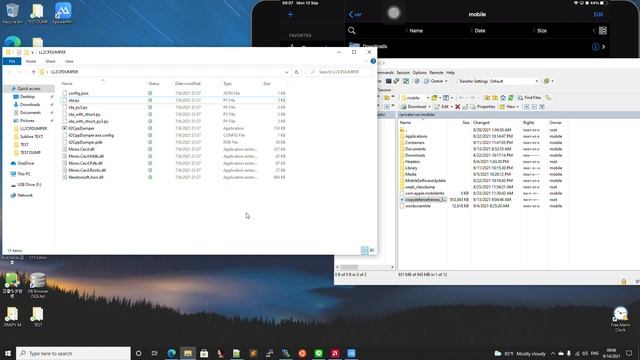Tap the back to var button on iPad
This screenshot has height=360, width=640.
(x=355, y=14)
